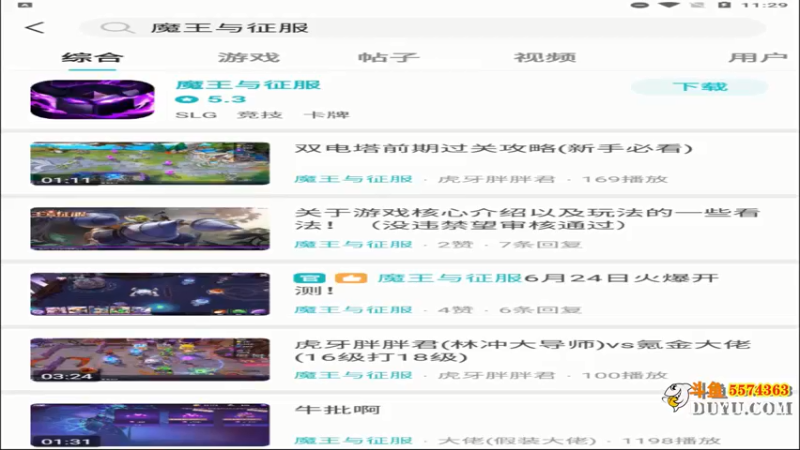Screen dimensions: 800x450
Task: Open author 虎牙胖胖君 under 林冲大导师 post
Action: 496,375
